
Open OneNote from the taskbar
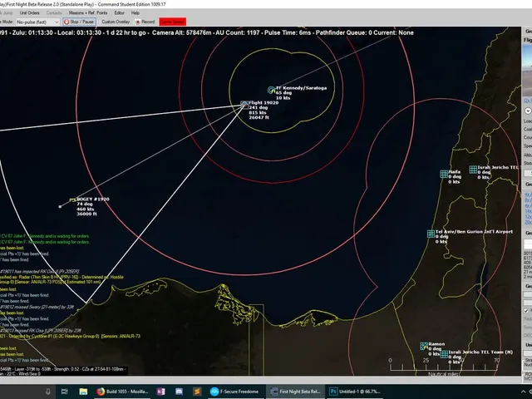tap(160, 392)
